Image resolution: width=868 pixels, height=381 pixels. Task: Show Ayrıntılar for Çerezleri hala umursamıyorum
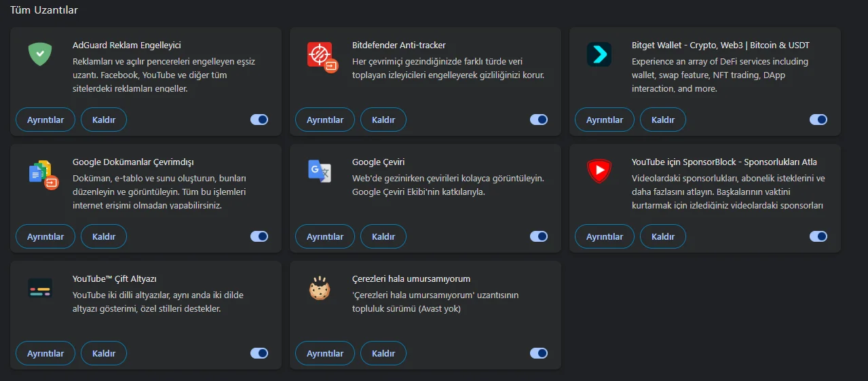tap(325, 353)
